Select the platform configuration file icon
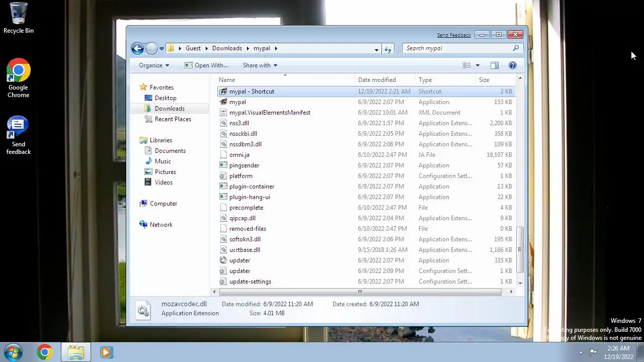Image resolution: width=644 pixels, height=362 pixels. click(x=223, y=176)
